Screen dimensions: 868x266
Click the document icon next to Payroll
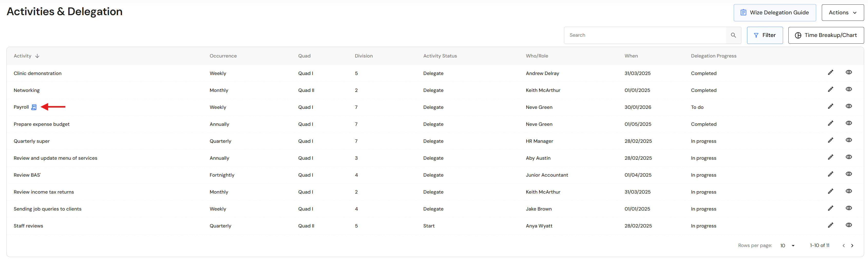(x=34, y=107)
